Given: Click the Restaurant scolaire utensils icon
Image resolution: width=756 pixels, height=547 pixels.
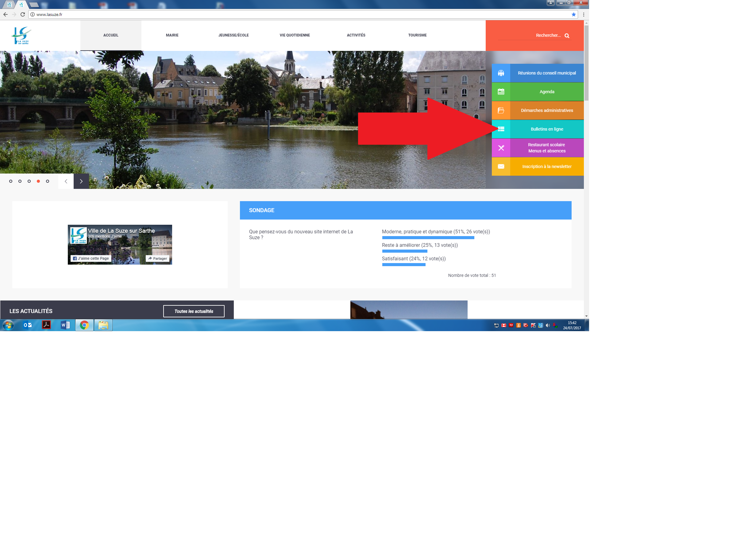Looking at the screenshot, I should 501,148.
